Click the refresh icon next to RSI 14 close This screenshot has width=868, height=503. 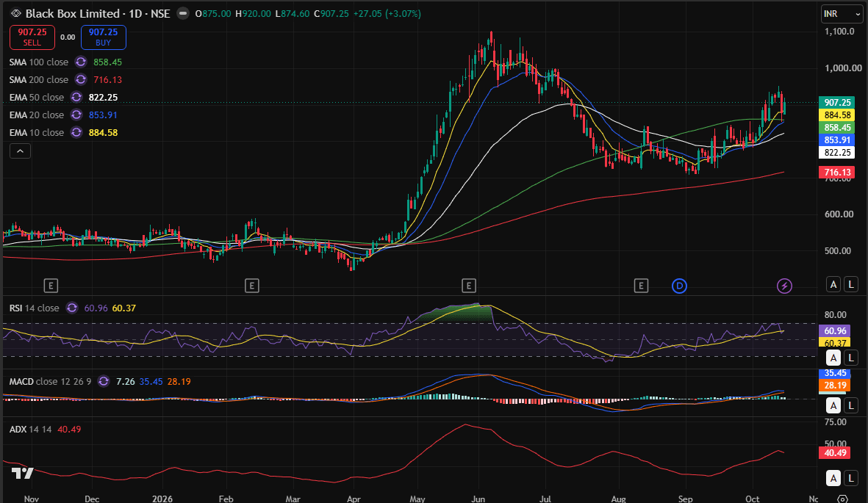pyautogui.click(x=72, y=308)
